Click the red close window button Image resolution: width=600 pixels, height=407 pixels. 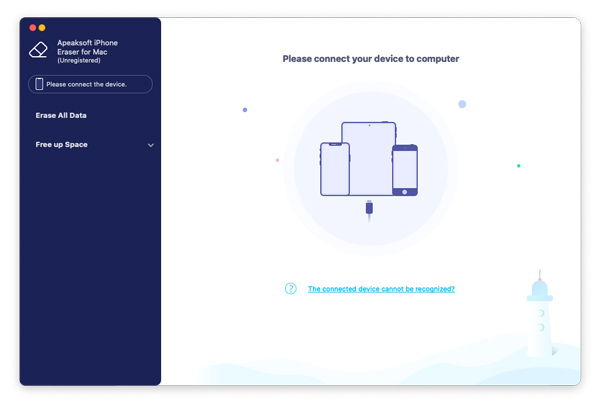coord(33,28)
